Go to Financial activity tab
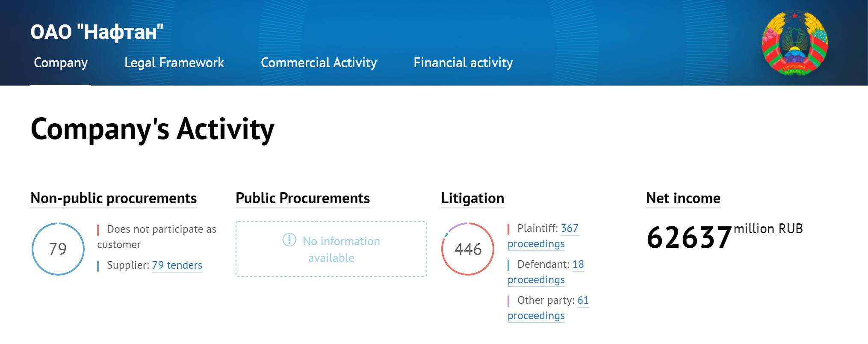Image resolution: width=868 pixels, height=344 pixels. click(x=463, y=63)
